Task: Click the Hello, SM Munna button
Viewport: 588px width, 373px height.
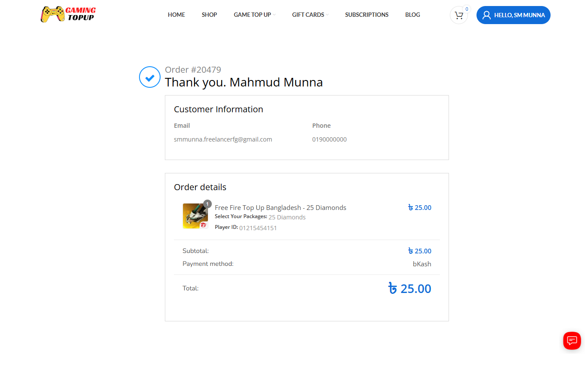Action: (514, 15)
